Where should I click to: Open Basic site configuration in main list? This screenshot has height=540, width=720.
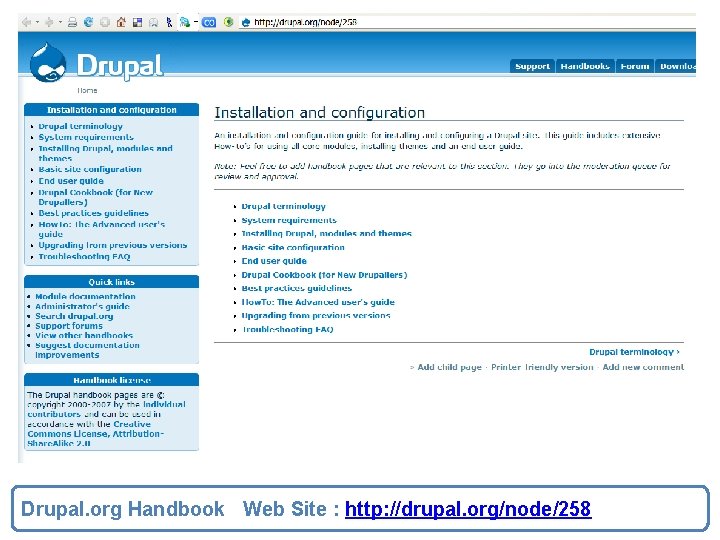coord(293,248)
